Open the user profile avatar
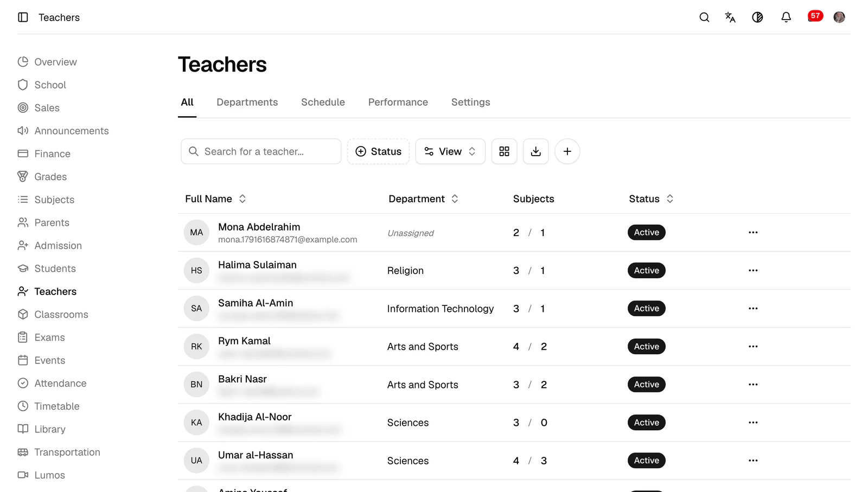 pos(839,17)
